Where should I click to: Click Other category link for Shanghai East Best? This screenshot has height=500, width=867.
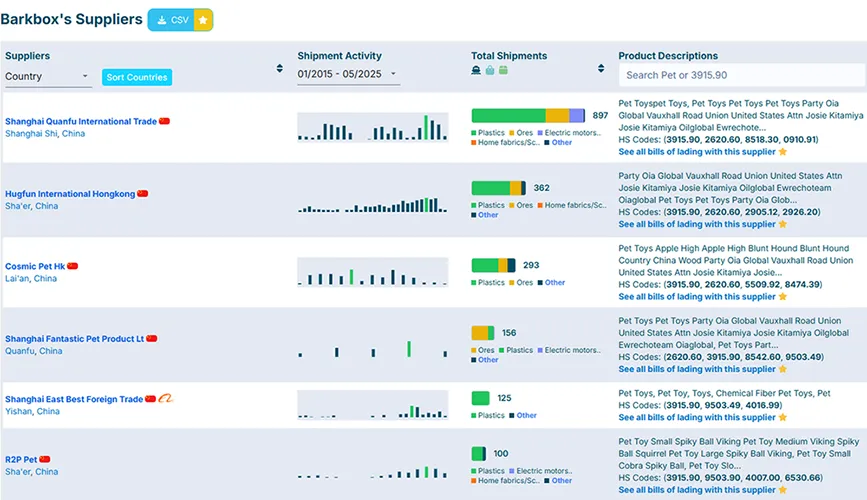pyautogui.click(x=526, y=415)
